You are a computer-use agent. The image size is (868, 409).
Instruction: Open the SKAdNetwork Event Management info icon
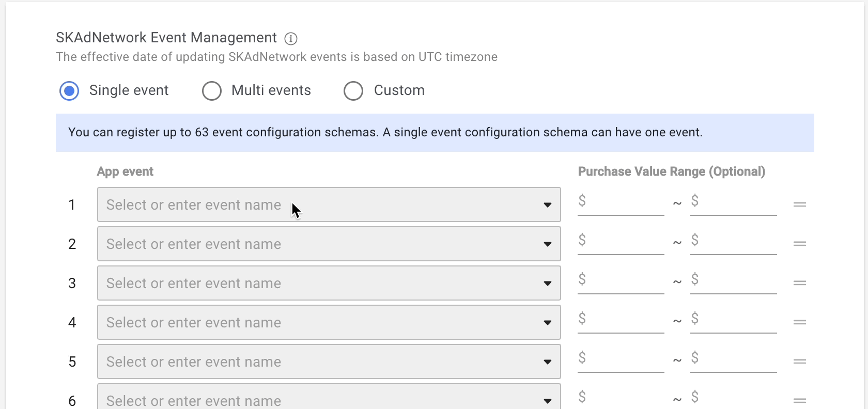pos(291,38)
